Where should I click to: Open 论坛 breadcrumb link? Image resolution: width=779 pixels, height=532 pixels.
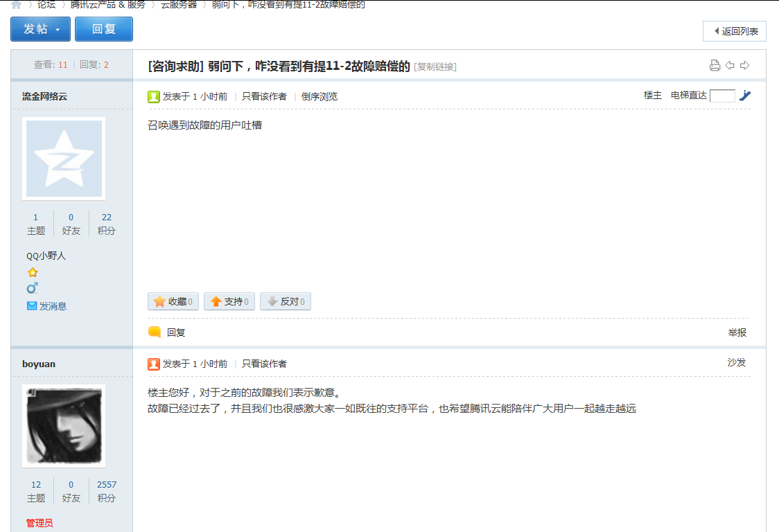(x=46, y=5)
